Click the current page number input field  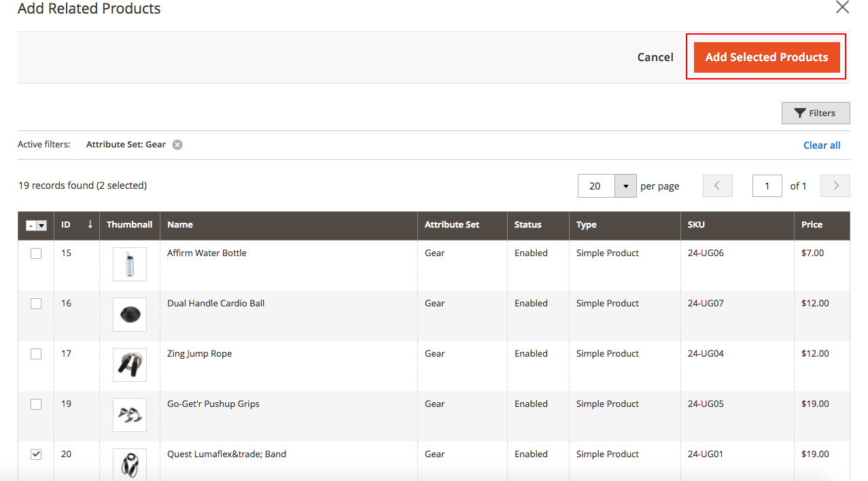(x=767, y=185)
